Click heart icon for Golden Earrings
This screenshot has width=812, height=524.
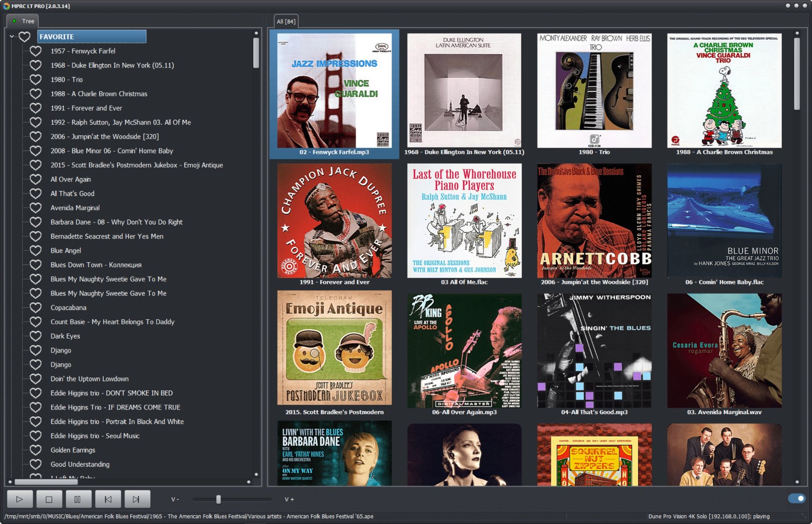[35, 450]
